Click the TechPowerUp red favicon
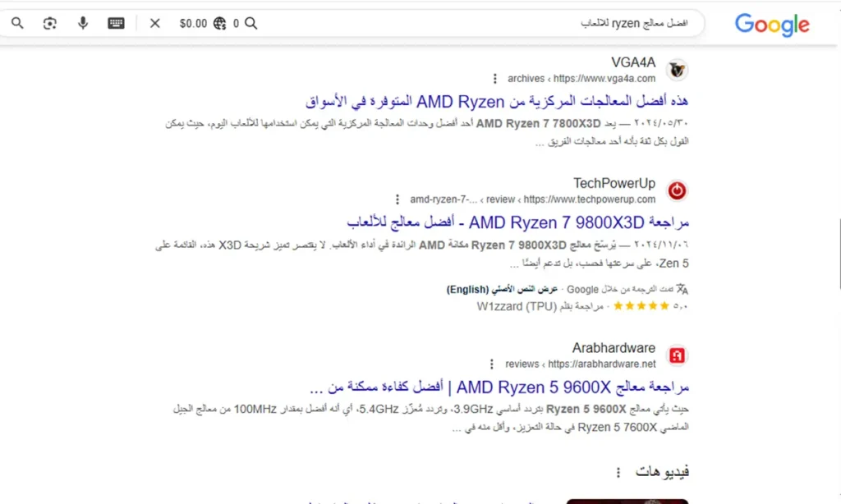The height and width of the screenshot is (504, 841). click(x=677, y=190)
